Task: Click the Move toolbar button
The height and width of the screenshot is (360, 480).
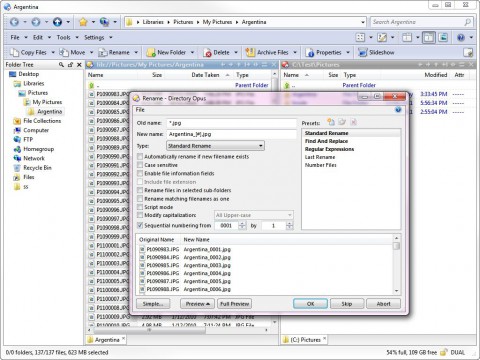Action: point(73,52)
